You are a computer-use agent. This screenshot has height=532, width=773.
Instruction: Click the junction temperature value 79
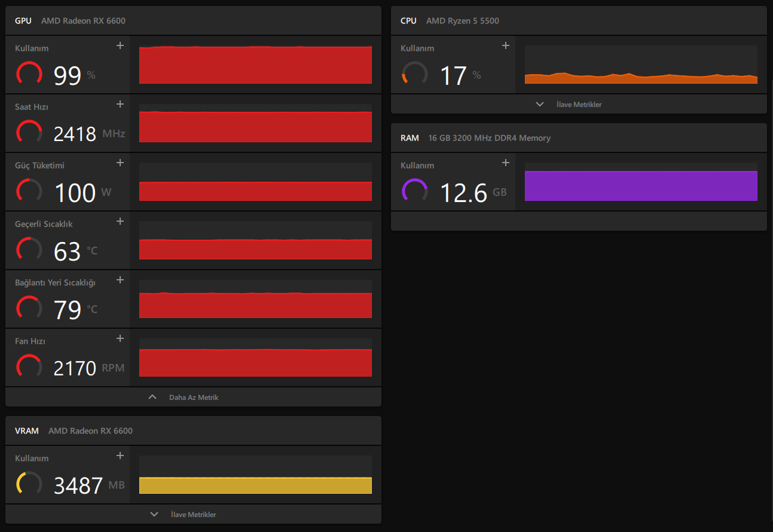(68, 310)
